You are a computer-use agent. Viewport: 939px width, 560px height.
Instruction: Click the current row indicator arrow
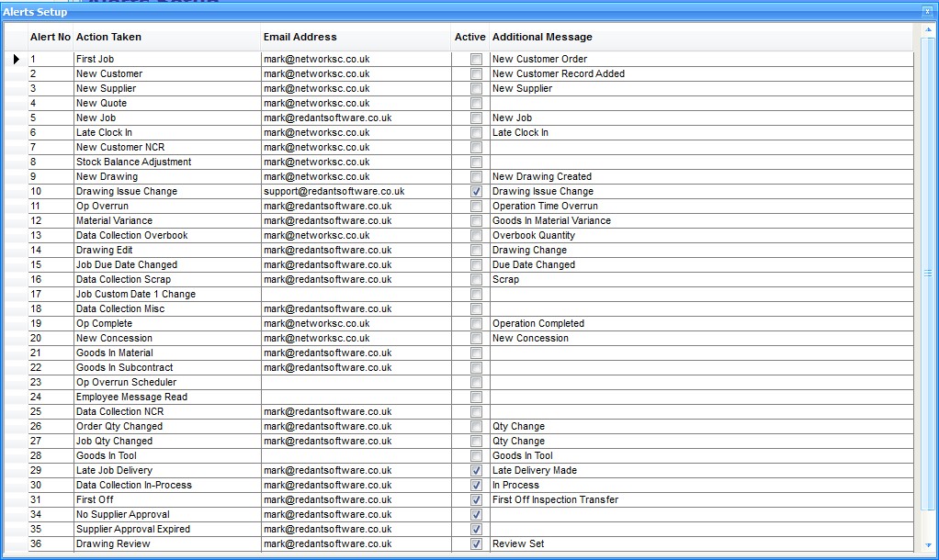tap(16, 60)
